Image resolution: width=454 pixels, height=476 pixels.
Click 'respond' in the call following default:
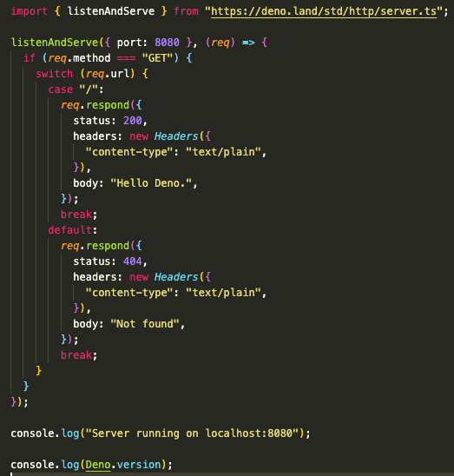pos(108,246)
